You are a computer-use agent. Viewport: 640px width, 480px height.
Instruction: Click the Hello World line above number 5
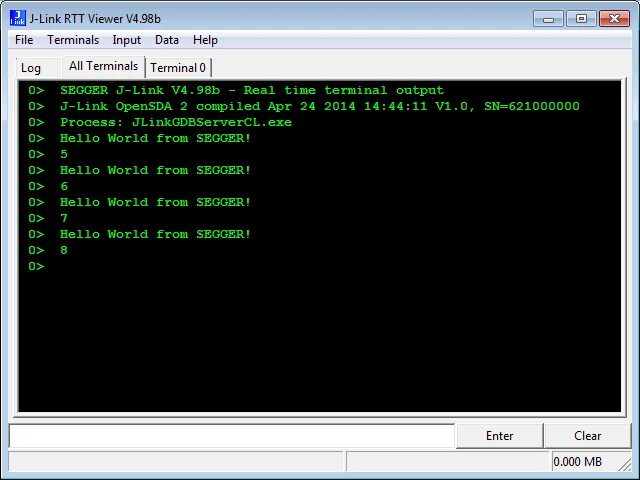(155, 138)
